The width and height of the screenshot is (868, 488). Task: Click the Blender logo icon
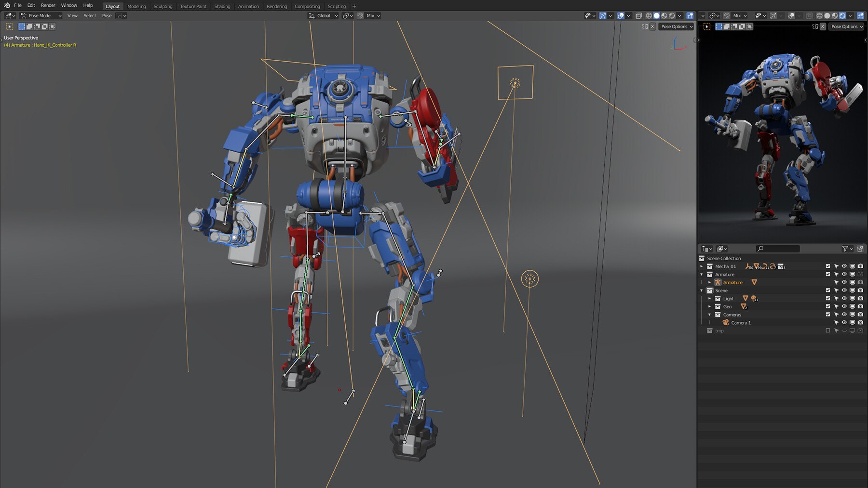[x=6, y=5]
